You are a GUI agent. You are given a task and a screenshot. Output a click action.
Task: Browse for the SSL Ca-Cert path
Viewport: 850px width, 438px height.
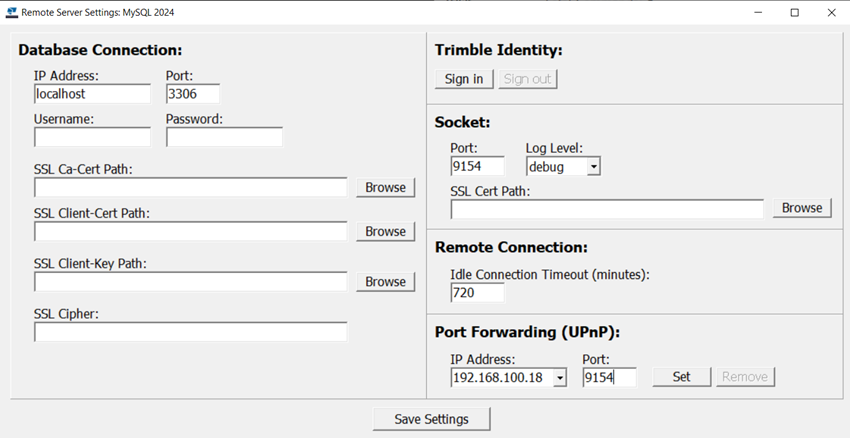[x=385, y=187]
